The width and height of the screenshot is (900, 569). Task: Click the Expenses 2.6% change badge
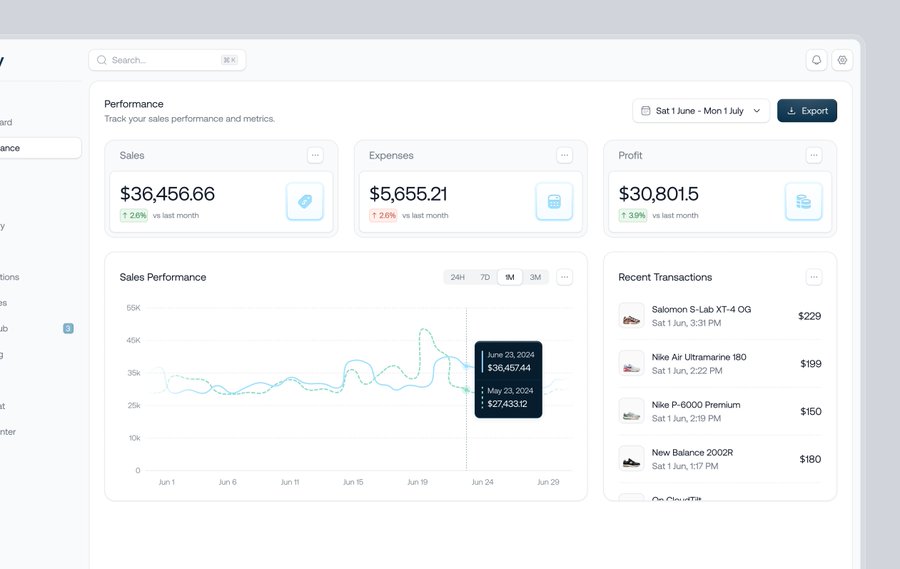383,215
